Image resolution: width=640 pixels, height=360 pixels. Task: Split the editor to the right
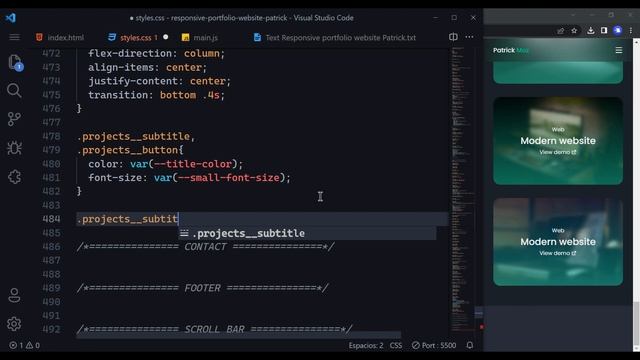click(x=453, y=37)
